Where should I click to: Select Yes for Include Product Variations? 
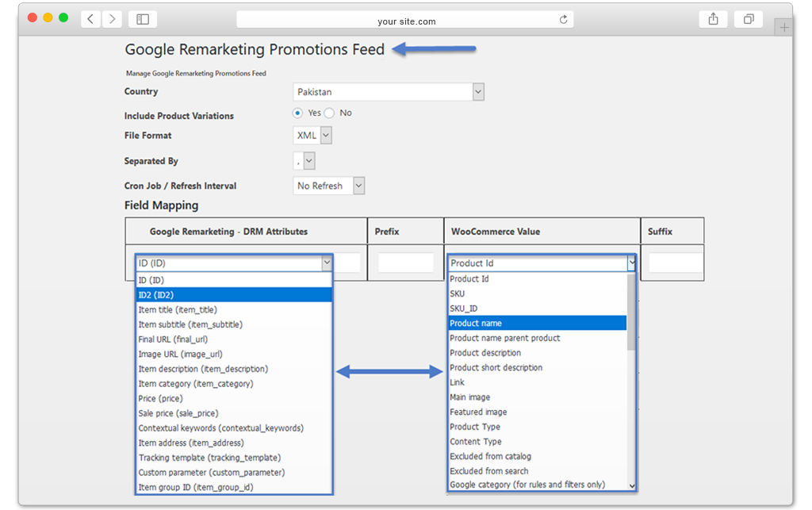(x=297, y=113)
